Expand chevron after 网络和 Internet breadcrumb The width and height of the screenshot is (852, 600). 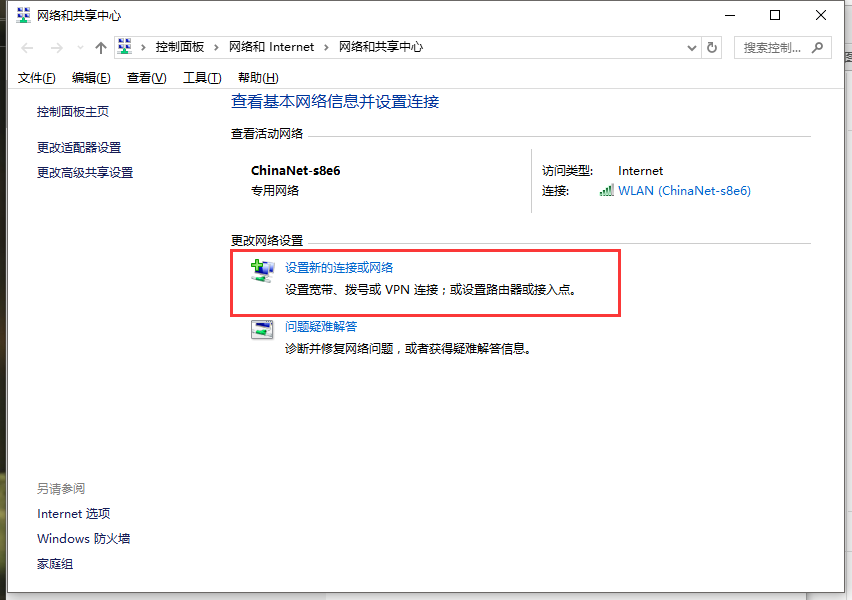coord(326,47)
